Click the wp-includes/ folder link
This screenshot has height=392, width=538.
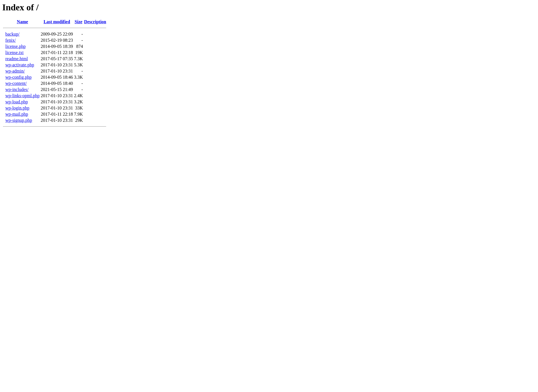point(17,89)
